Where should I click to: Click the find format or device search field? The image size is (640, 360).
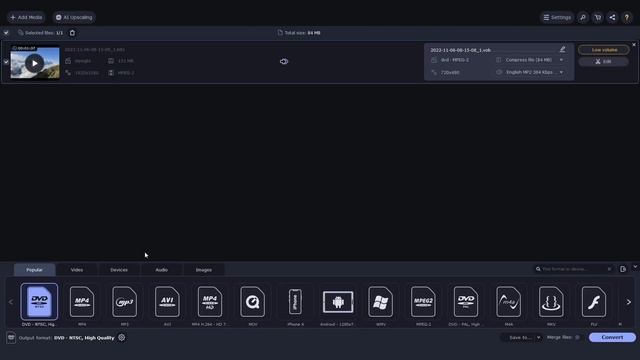point(573,269)
